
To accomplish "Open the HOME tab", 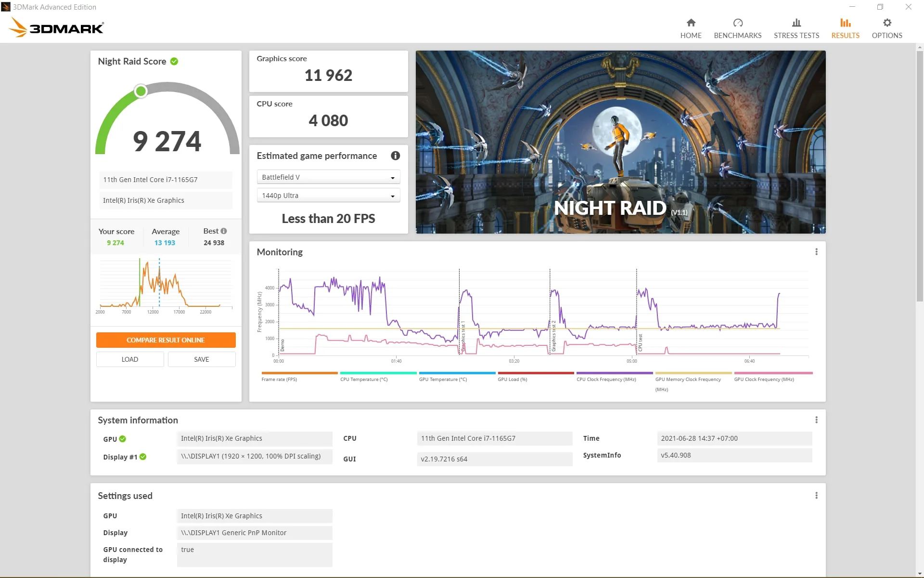I will [x=691, y=28].
